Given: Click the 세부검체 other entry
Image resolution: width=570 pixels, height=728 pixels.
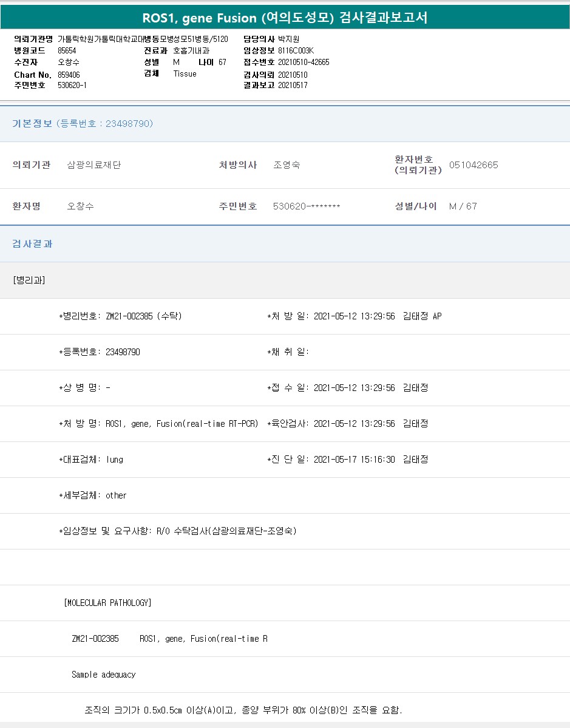Looking at the screenshot, I should (x=93, y=495).
